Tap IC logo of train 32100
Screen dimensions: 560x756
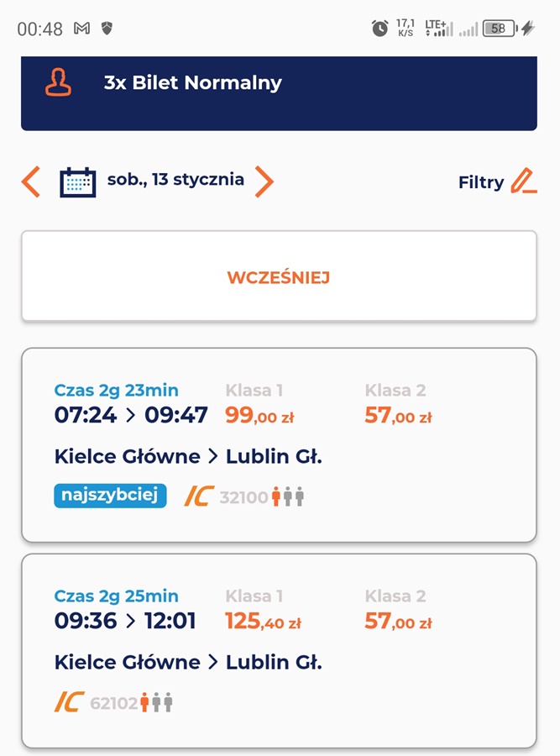coord(199,496)
